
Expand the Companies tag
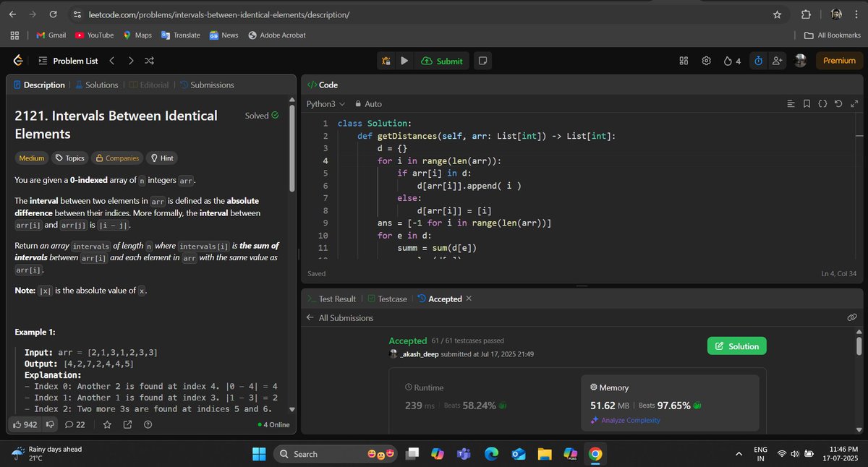[117, 158]
